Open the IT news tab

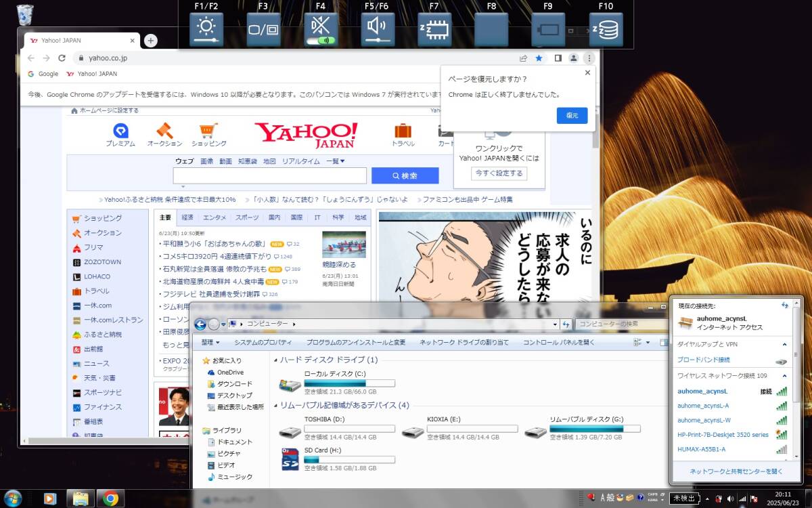point(317,217)
